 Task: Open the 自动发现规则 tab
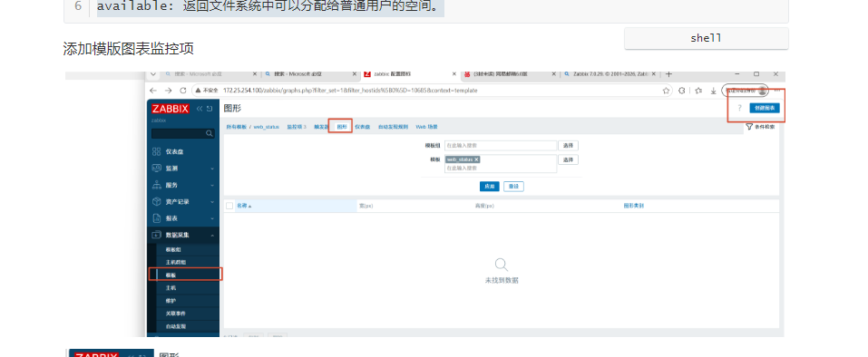pos(393,127)
